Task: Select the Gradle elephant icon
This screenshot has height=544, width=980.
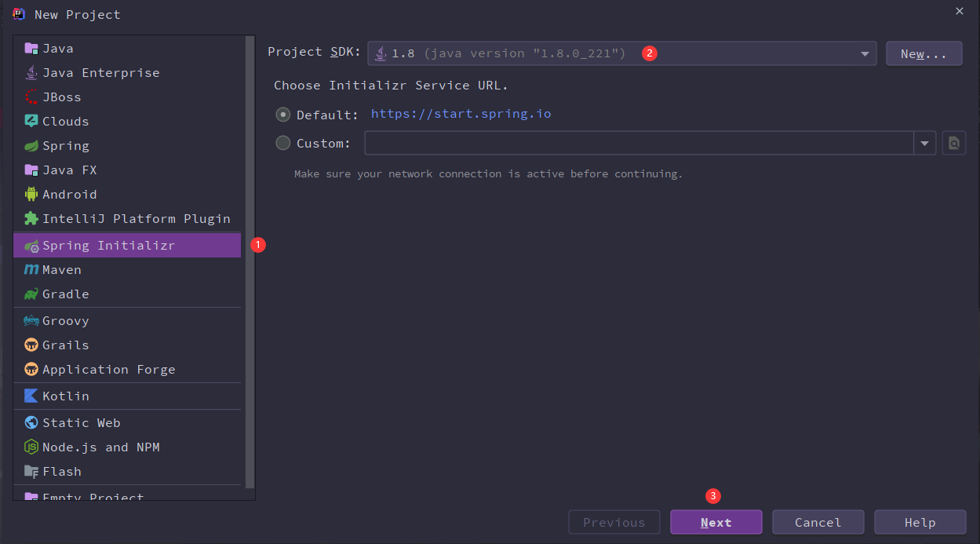Action: point(31,294)
